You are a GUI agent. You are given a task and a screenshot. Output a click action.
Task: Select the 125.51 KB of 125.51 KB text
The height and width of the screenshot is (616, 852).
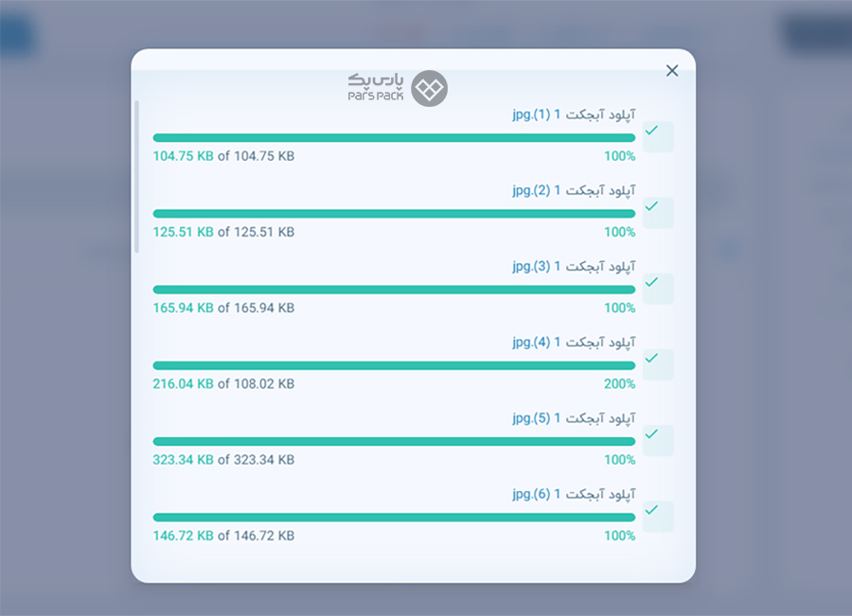[223, 232]
